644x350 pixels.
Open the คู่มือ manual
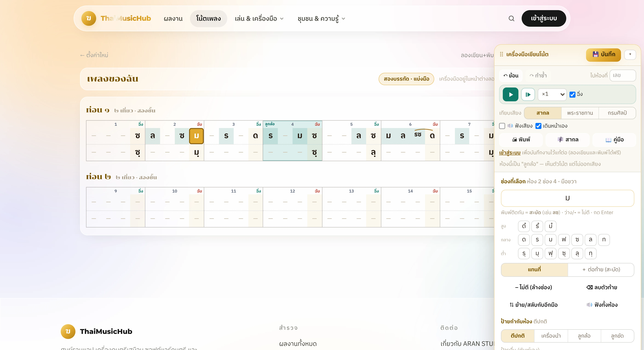614,140
